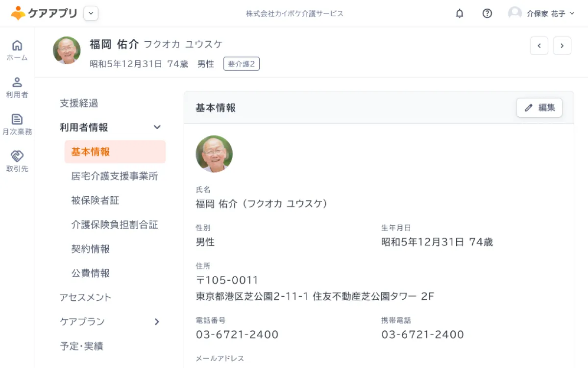The width and height of the screenshot is (588, 368).
Task: Open the dropdown next to the ケアアプリ logo
Action: coord(91,13)
